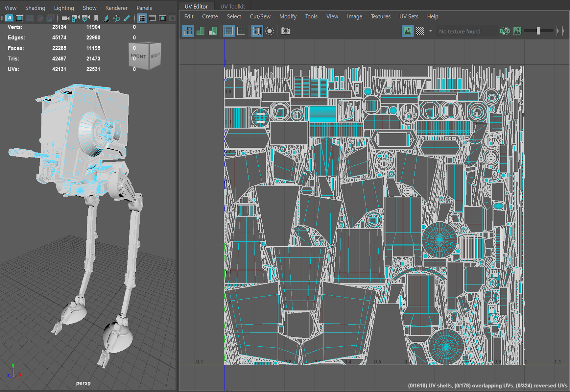570x392 pixels.
Task: Click the persp camera label
Action: [83, 383]
